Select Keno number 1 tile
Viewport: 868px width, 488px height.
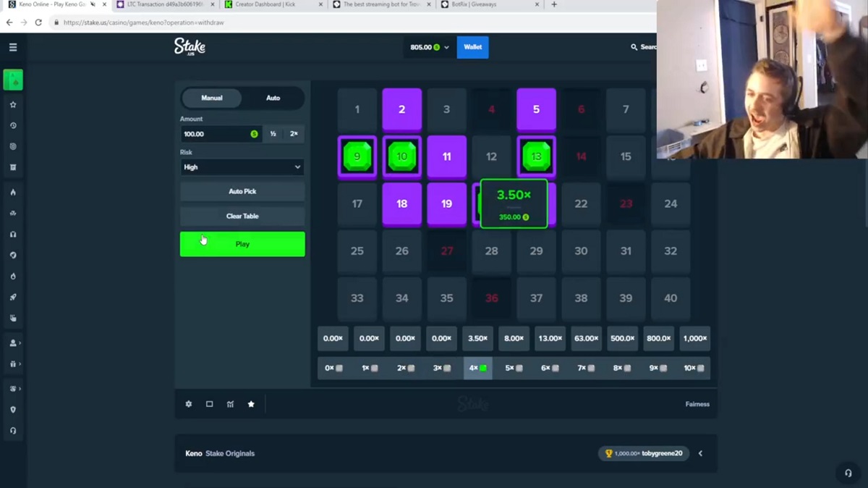[x=357, y=109]
